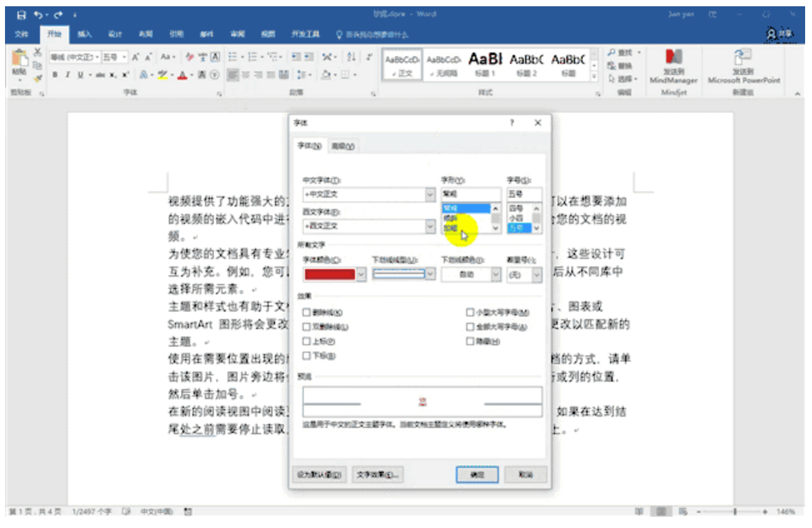Open the 下划线线型 underline style dropdown
Screen dimensions: 812x528
(x=430, y=274)
